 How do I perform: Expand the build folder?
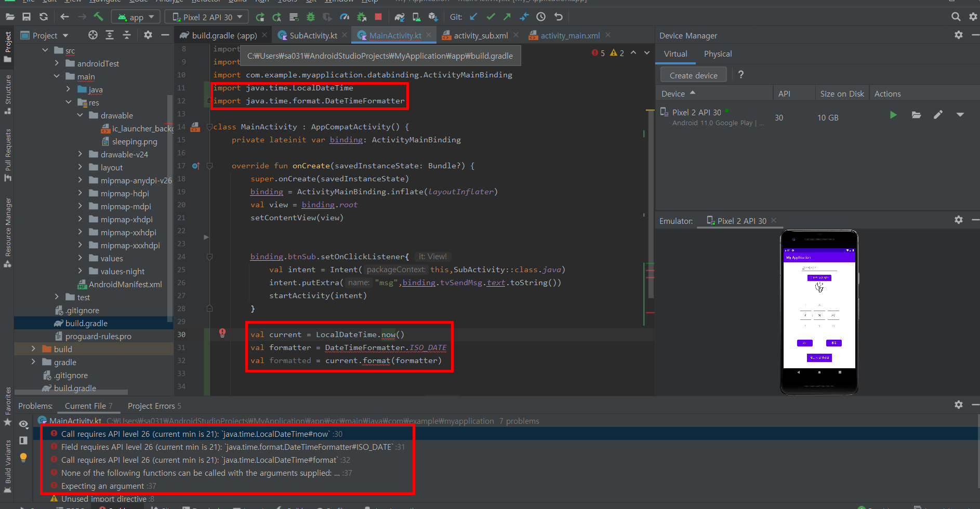(33, 349)
